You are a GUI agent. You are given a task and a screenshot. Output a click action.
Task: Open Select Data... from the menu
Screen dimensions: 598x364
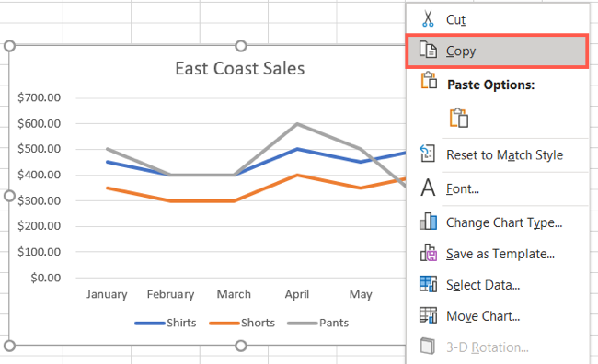498,285
